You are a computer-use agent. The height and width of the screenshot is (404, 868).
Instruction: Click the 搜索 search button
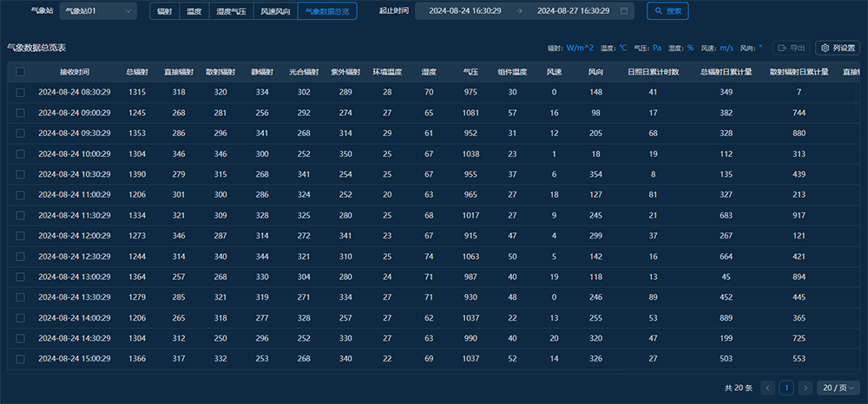[x=667, y=11]
